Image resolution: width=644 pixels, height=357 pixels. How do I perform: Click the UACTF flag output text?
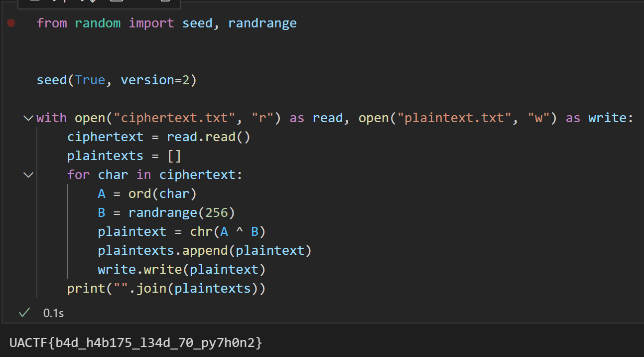coord(135,343)
